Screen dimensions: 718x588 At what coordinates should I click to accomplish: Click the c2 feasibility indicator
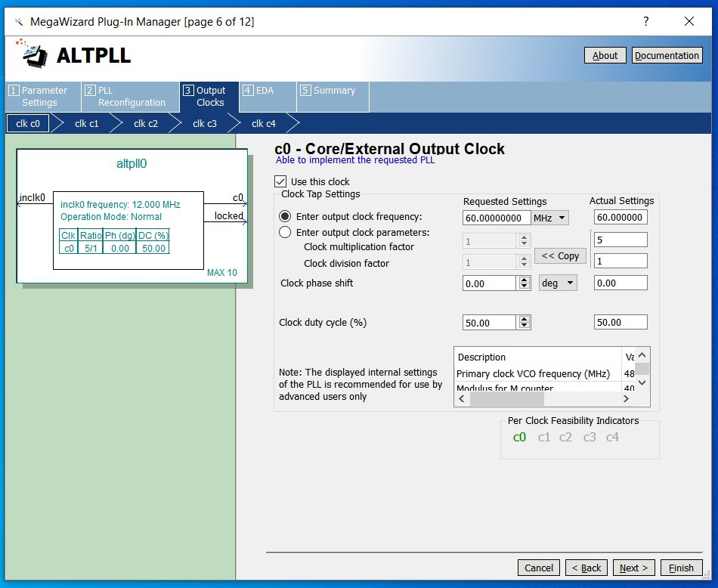565,438
